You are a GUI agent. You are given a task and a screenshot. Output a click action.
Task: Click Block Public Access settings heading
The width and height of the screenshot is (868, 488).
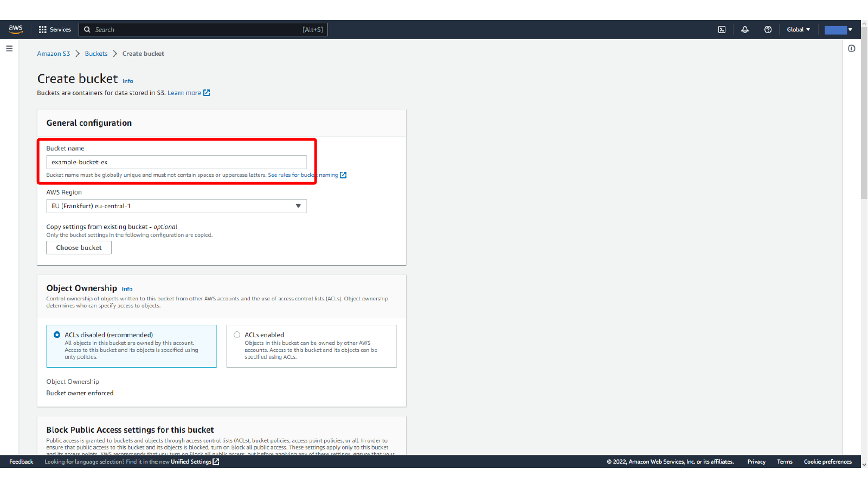[x=130, y=430]
